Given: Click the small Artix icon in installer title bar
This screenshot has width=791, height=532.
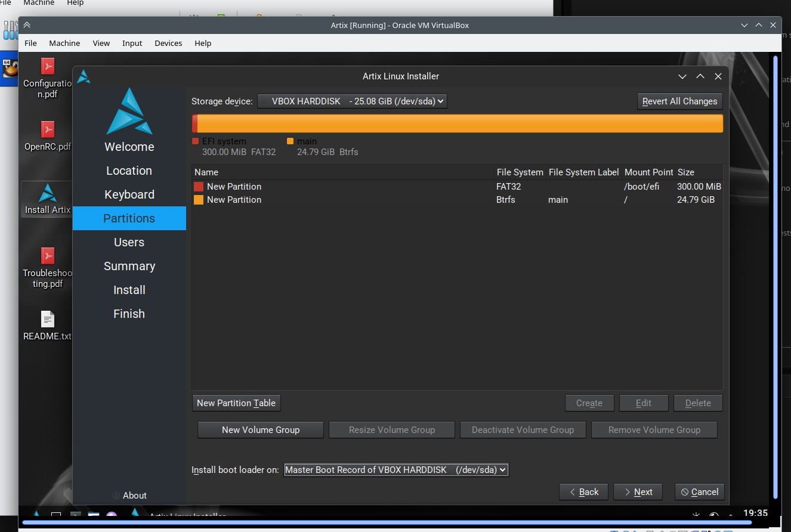Looking at the screenshot, I should (x=84, y=76).
